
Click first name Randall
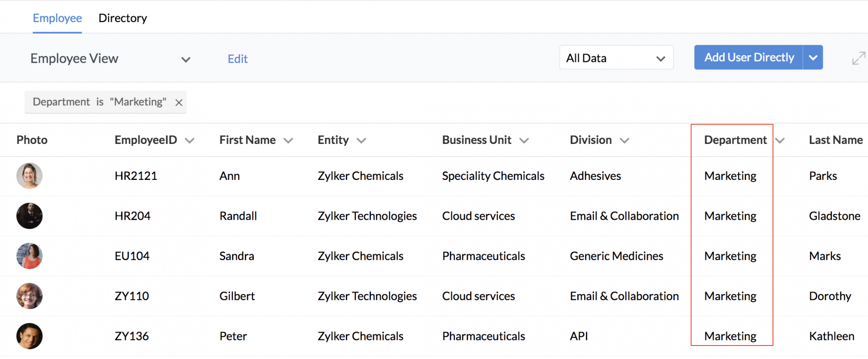(238, 216)
